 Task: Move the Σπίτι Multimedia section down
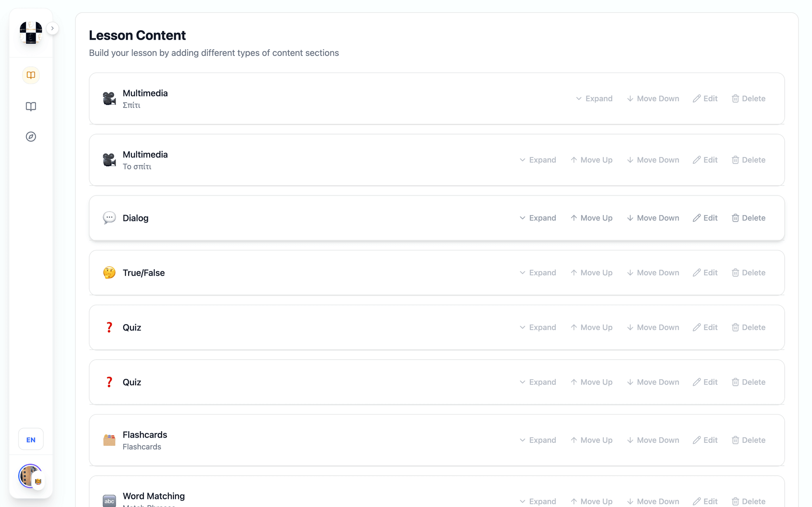653,98
